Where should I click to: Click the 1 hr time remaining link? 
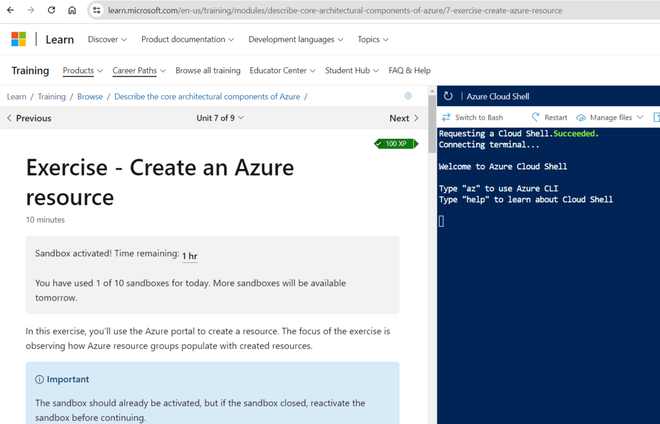tap(189, 256)
